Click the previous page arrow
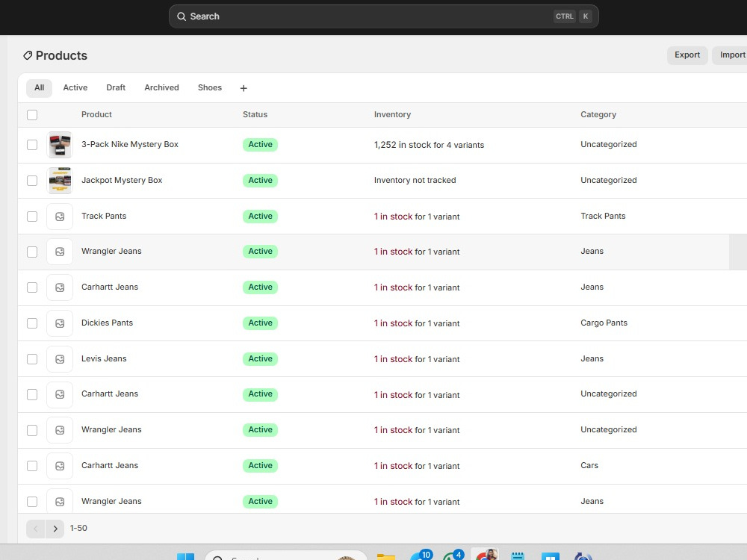The width and height of the screenshot is (747, 560). (x=36, y=529)
